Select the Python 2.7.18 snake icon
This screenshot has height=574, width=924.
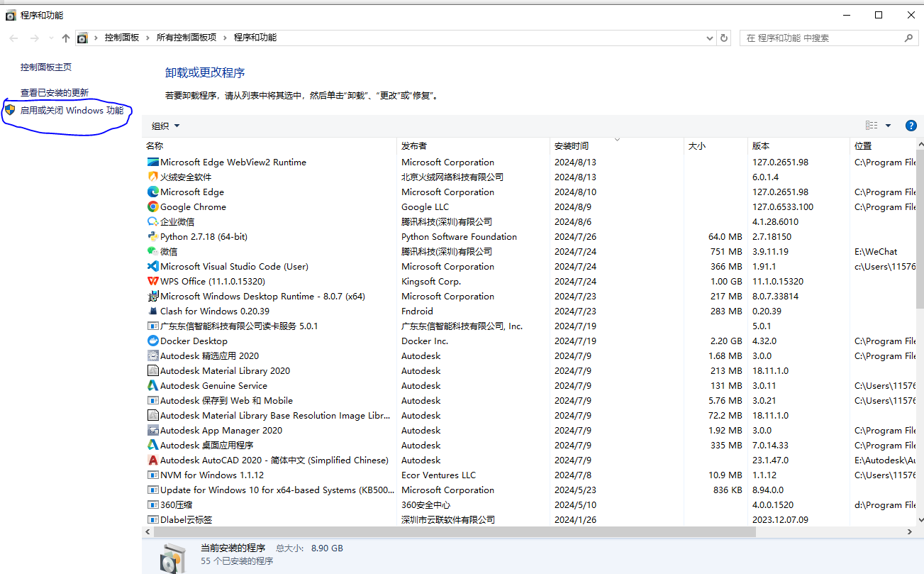click(153, 236)
